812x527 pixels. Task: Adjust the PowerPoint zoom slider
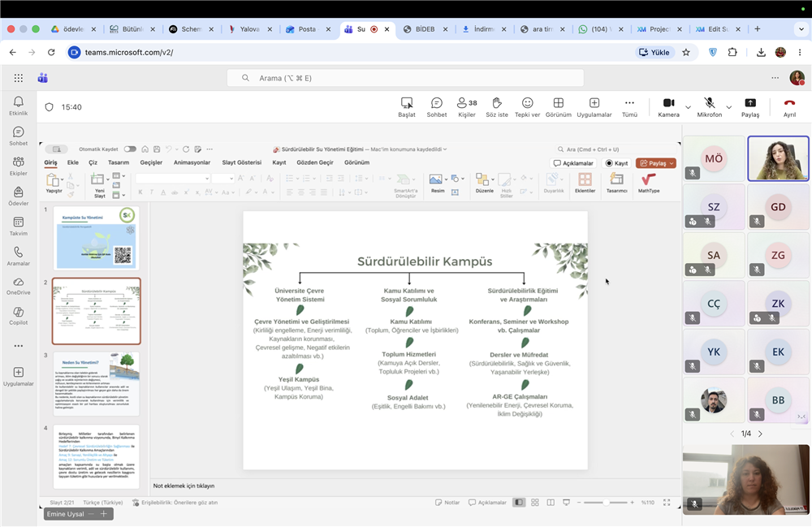click(606, 502)
